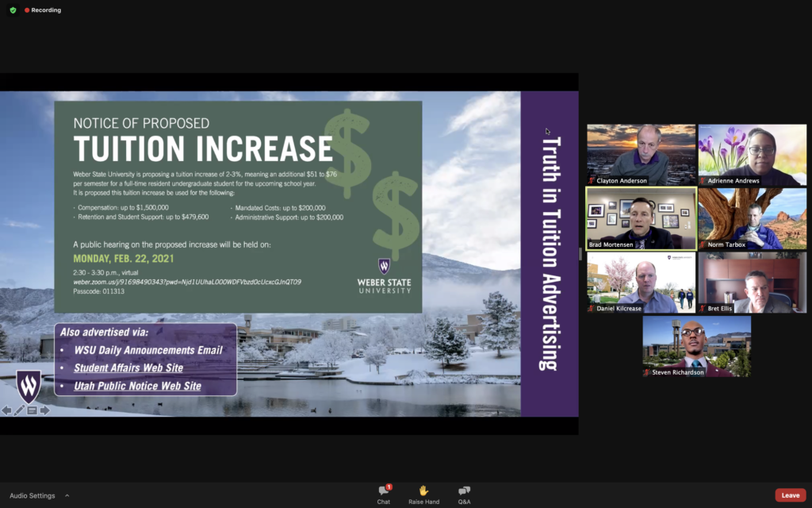This screenshot has width=812, height=508.
Task: Follow the Utah Public Notice Web Site link
Action: click(x=137, y=386)
